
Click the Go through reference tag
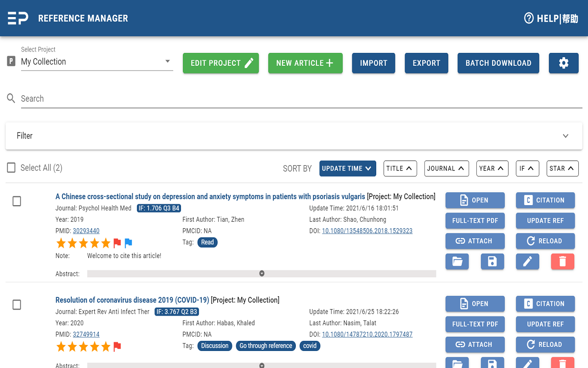pos(266,346)
